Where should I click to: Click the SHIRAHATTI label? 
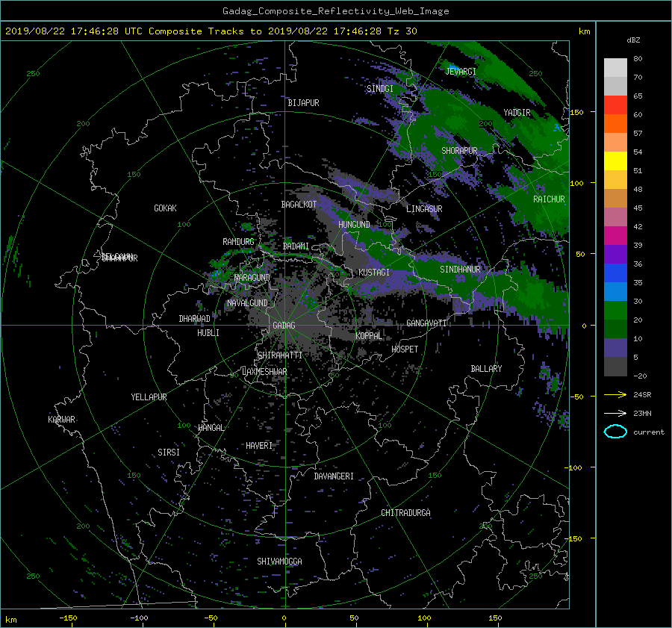(280, 355)
